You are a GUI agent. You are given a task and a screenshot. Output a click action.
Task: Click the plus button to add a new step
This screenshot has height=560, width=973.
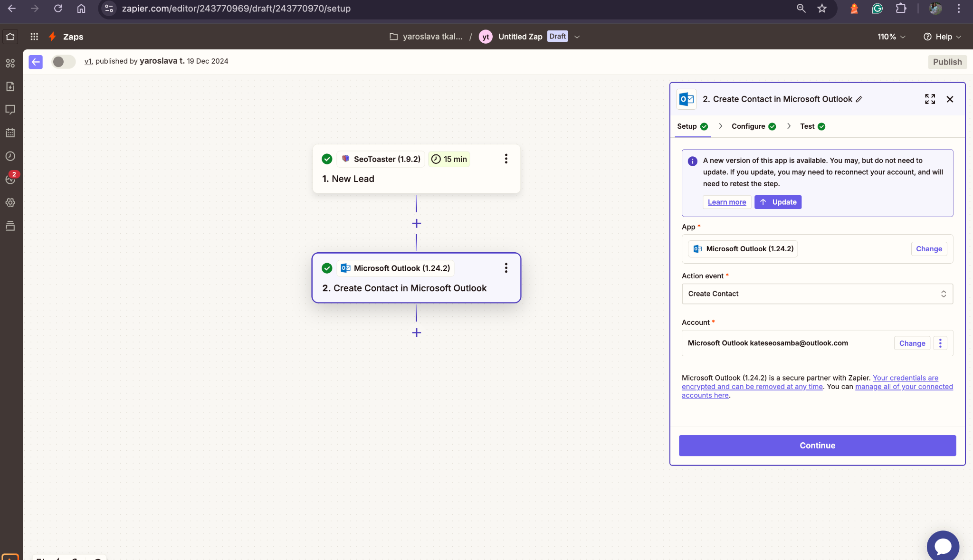click(x=416, y=332)
